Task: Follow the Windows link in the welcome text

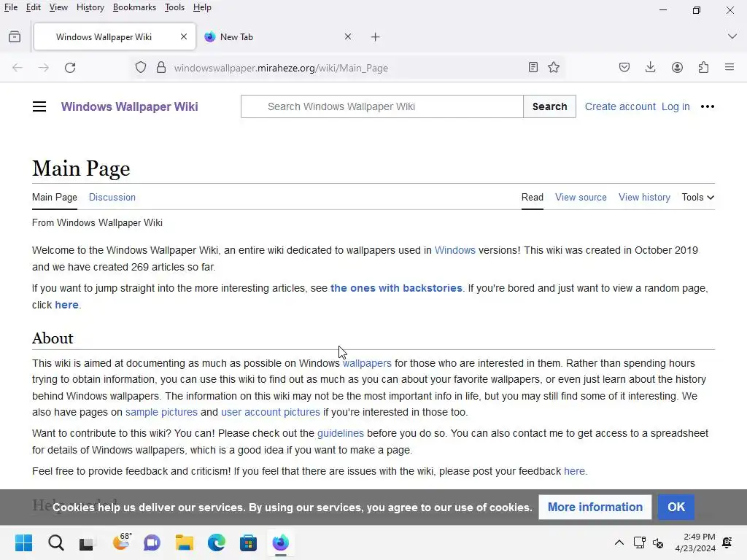Action: coord(455,251)
